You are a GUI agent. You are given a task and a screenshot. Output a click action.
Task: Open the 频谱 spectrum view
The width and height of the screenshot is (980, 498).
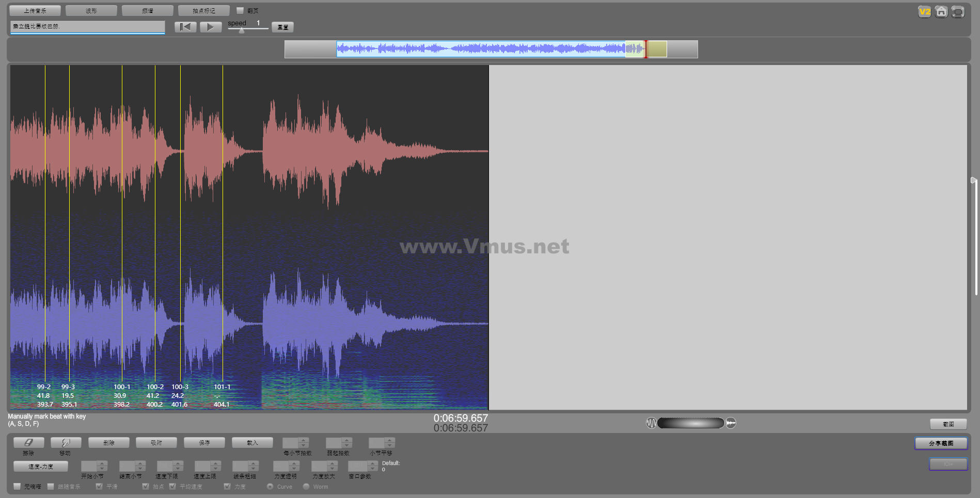tap(147, 10)
